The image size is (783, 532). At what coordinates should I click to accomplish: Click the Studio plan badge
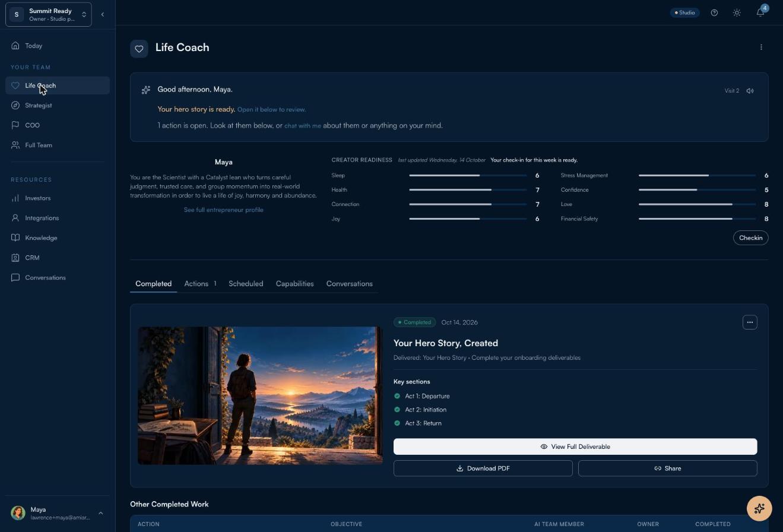click(x=685, y=12)
